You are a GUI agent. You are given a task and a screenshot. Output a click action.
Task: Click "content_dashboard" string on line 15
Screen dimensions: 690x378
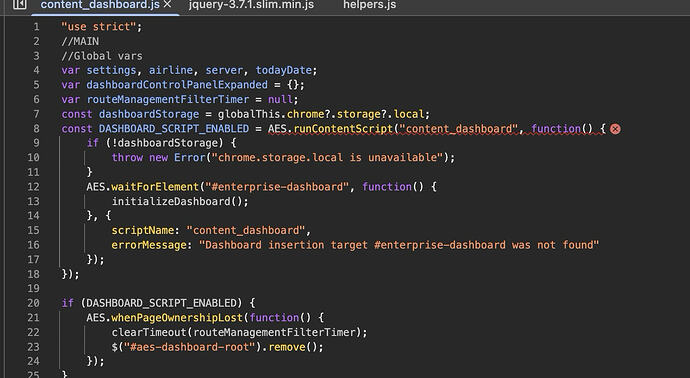point(246,231)
